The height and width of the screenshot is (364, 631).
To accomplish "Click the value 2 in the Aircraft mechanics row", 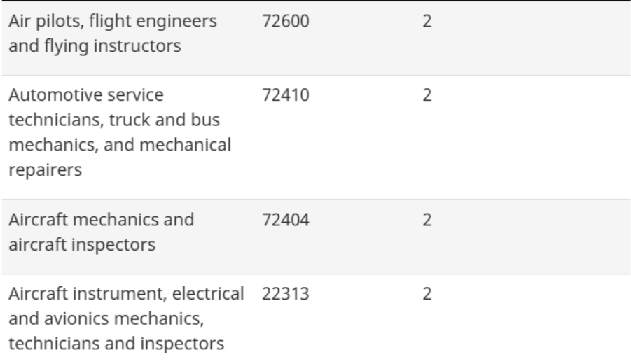I will [426, 220].
